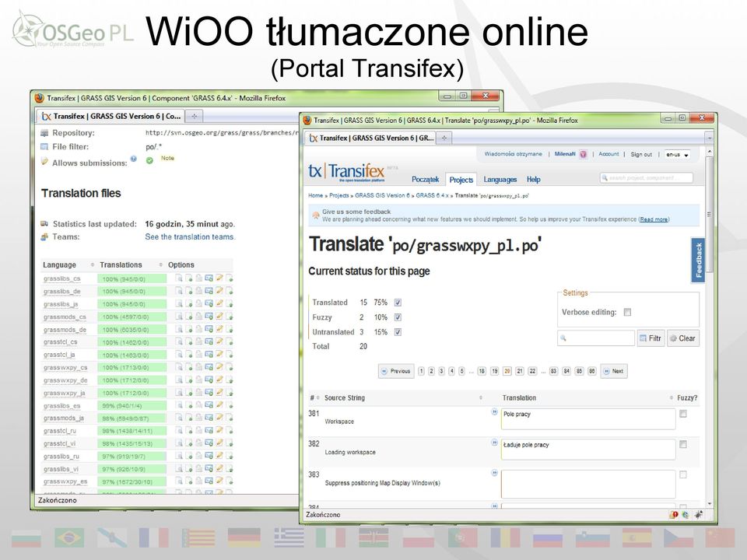Image resolution: width=747 pixels, height=560 pixels.
Task: Click grassmods_ja 98% progress bar
Action: point(132,418)
